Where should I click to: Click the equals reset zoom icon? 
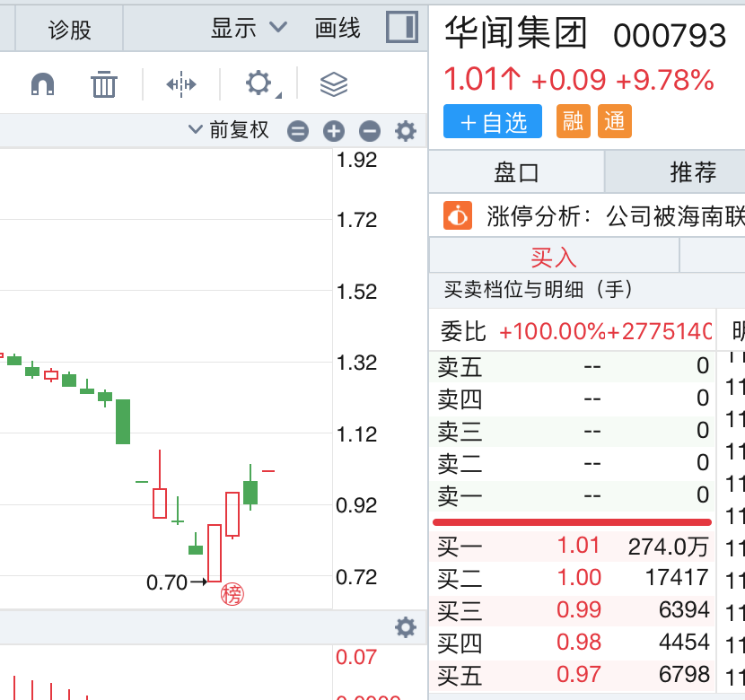[298, 131]
